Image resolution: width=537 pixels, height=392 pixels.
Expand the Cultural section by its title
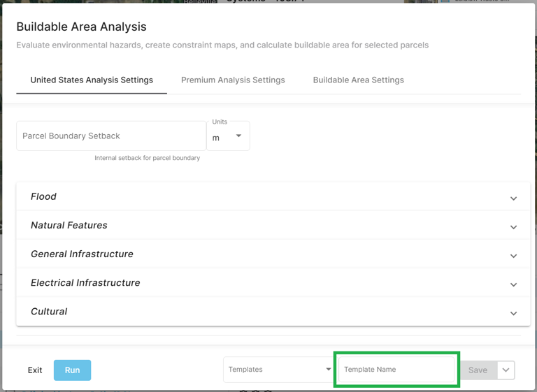coord(49,312)
